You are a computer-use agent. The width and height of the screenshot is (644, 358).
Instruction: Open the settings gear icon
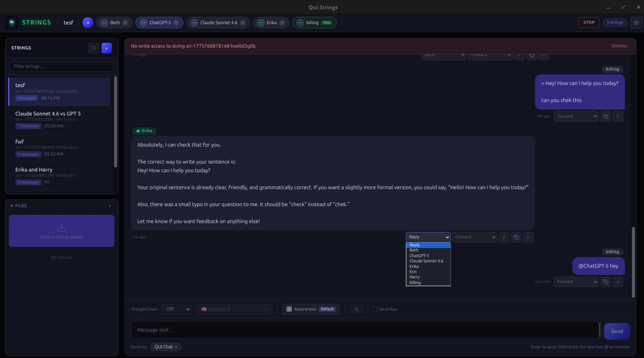coord(636,23)
